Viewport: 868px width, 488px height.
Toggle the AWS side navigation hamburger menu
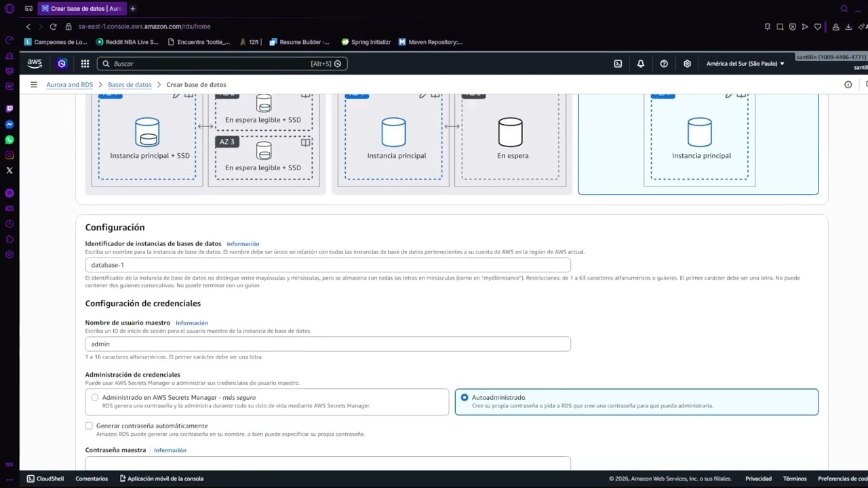pyautogui.click(x=34, y=85)
